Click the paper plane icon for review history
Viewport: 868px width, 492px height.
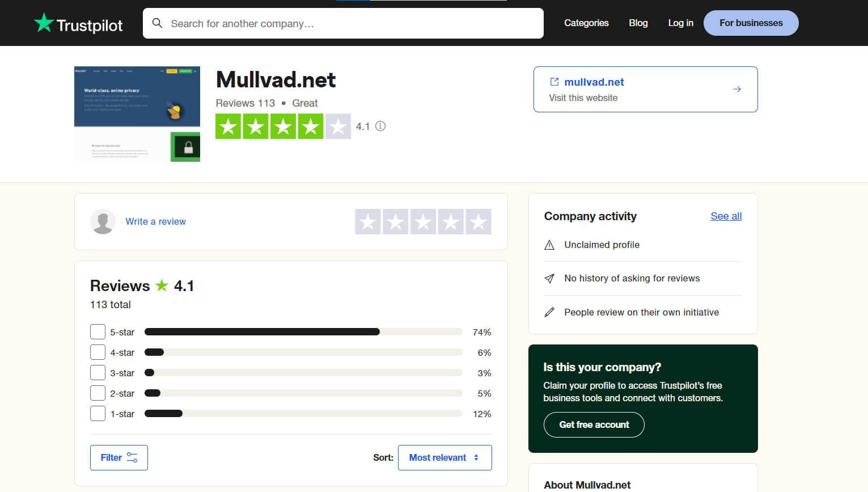click(x=549, y=278)
